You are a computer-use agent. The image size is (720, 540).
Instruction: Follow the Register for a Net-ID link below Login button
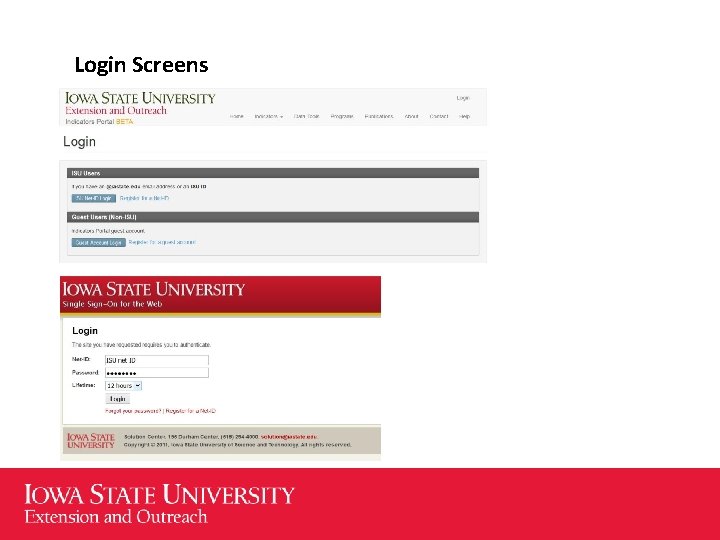click(x=191, y=411)
